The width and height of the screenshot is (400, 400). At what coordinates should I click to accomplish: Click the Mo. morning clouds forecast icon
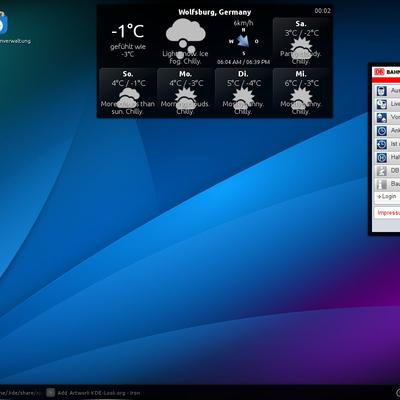click(x=185, y=98)
